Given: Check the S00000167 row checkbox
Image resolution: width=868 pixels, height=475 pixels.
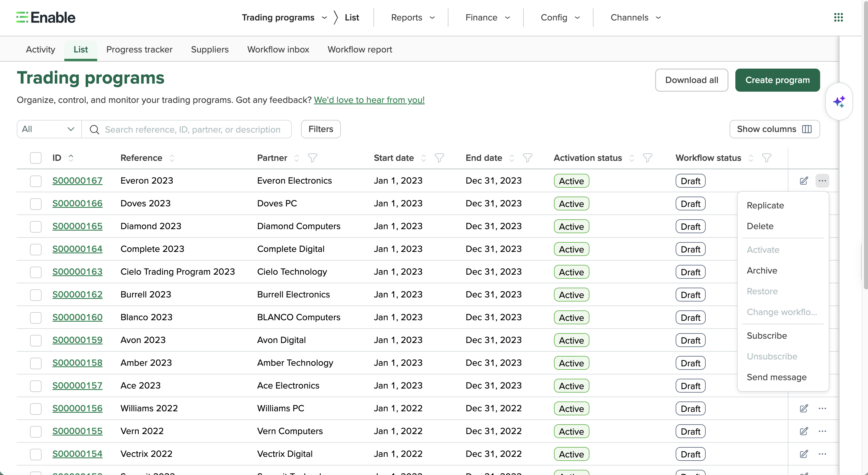Looking at the screenshot, I should point(35,181).
